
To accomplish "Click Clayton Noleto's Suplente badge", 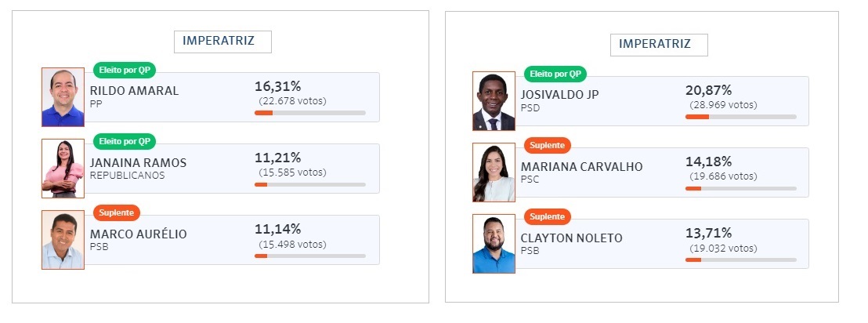I will click(x=548, y=216).
